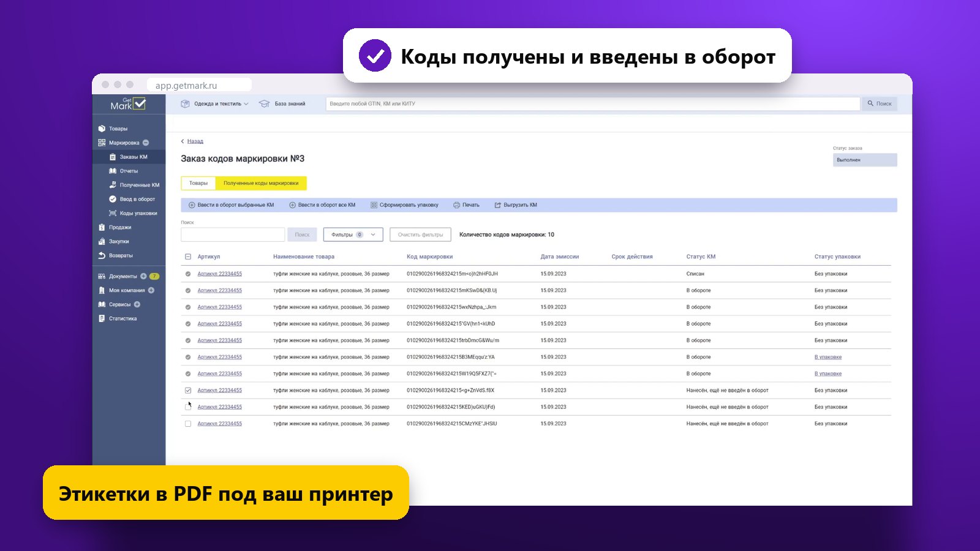Toggle the checkbox in the Списан status row

pos(188,274)
